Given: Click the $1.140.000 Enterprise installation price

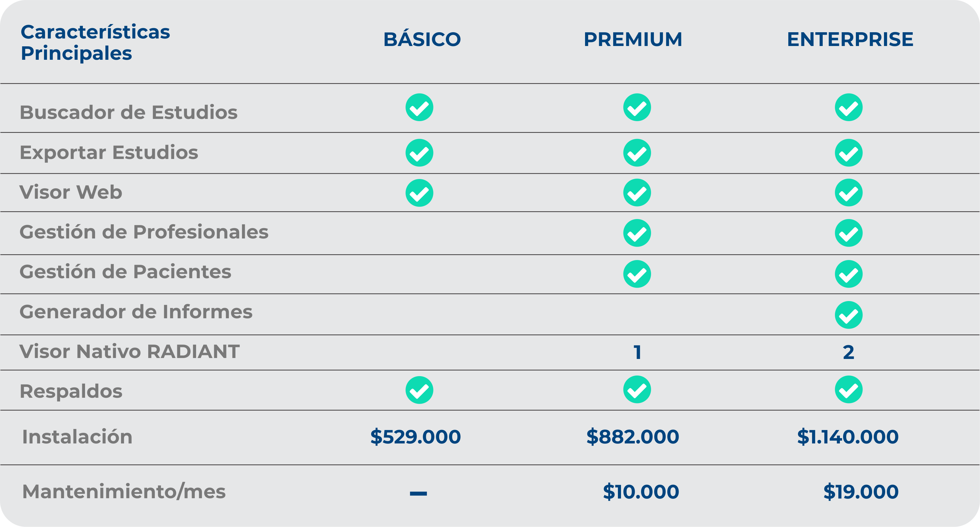Looking at the screenshot, I should pyautogui.click(x=848, y=437).
